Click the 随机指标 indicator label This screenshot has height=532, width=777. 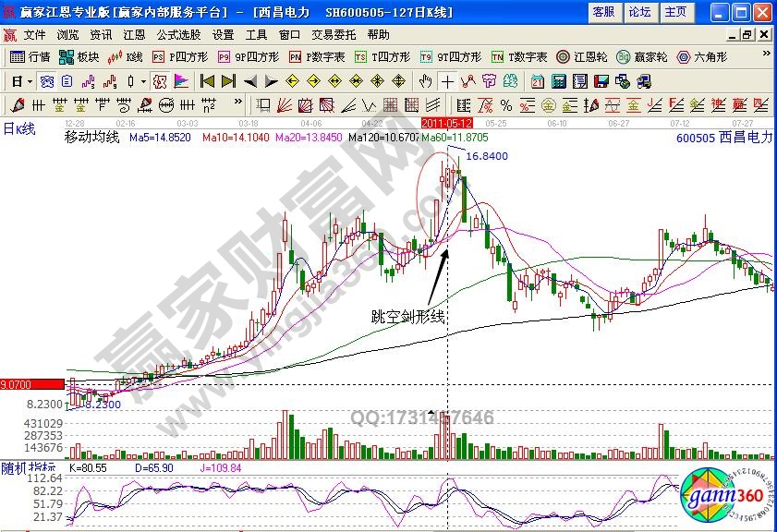[29, 467]
